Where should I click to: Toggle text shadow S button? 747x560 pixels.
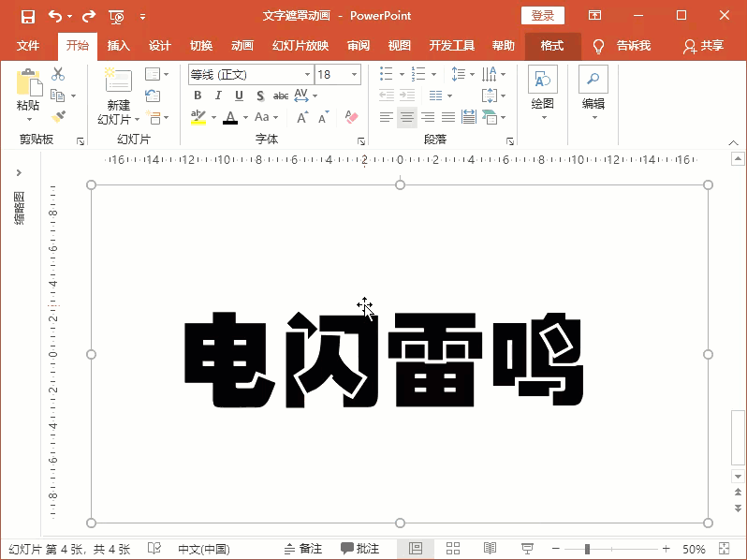pos(260,96)
